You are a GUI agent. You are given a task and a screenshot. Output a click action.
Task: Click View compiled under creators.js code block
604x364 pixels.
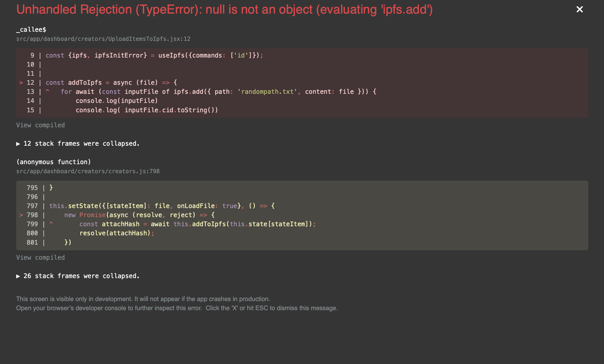coord(40,257)
